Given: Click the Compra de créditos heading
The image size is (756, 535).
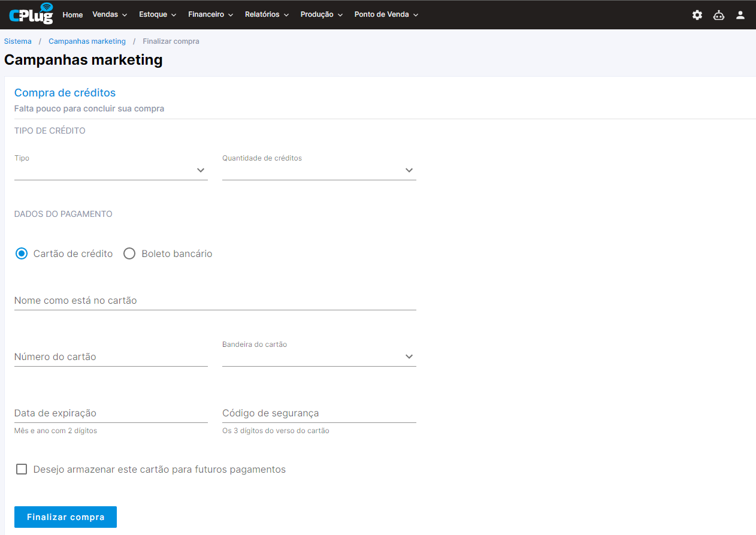Looking at the screenshot, I should click(x=65, y=93).
